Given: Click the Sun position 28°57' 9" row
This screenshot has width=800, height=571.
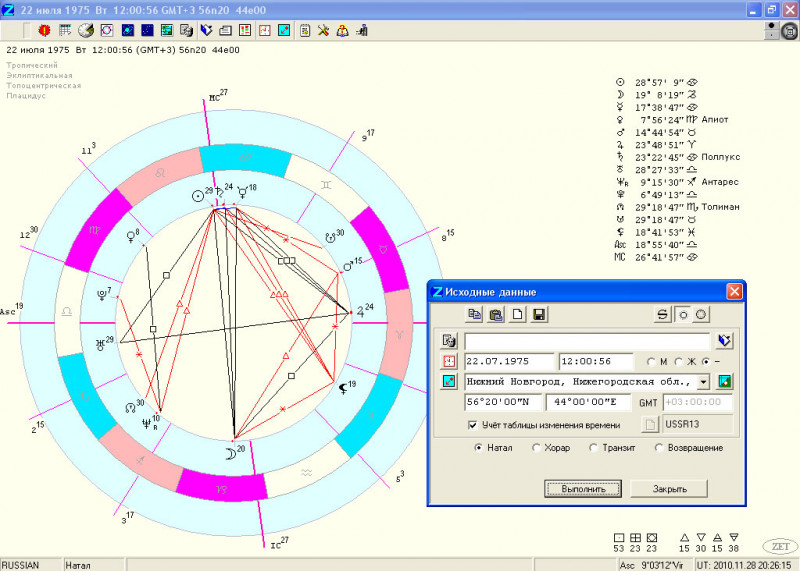Looking at the screenshot, I should [x=657, y=82].
